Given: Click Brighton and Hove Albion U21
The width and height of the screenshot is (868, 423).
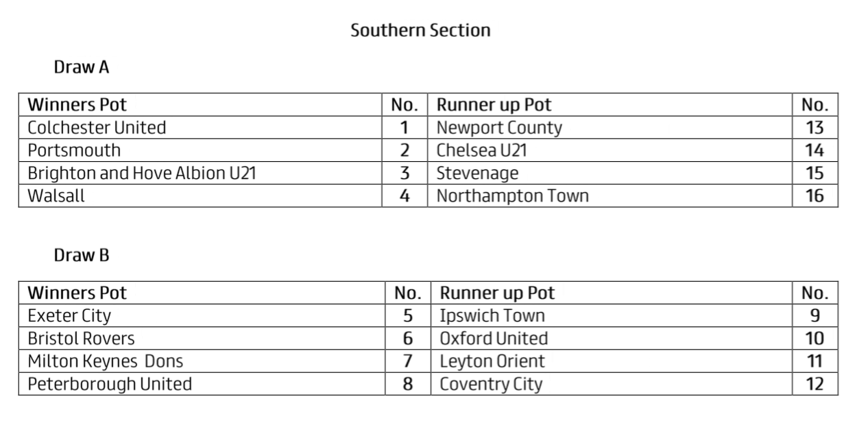Looking at the screenshot, I should coord(141,173).
